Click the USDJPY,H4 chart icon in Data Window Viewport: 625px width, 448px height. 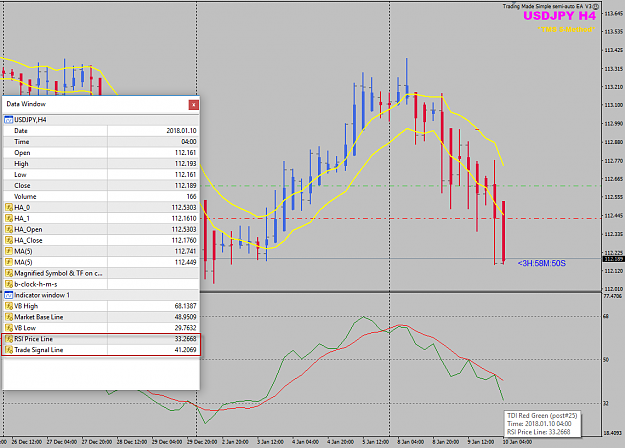[x=8, y=120]
